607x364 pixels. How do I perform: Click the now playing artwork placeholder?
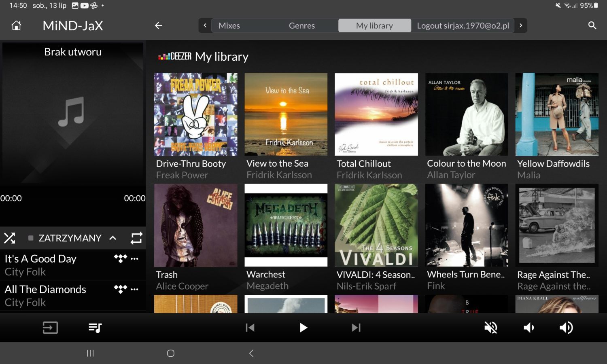coord(73,114)
